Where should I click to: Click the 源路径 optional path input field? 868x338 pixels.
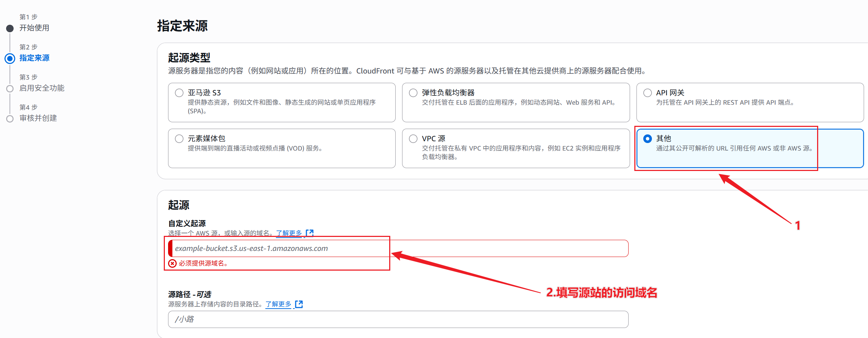point(398,319)
